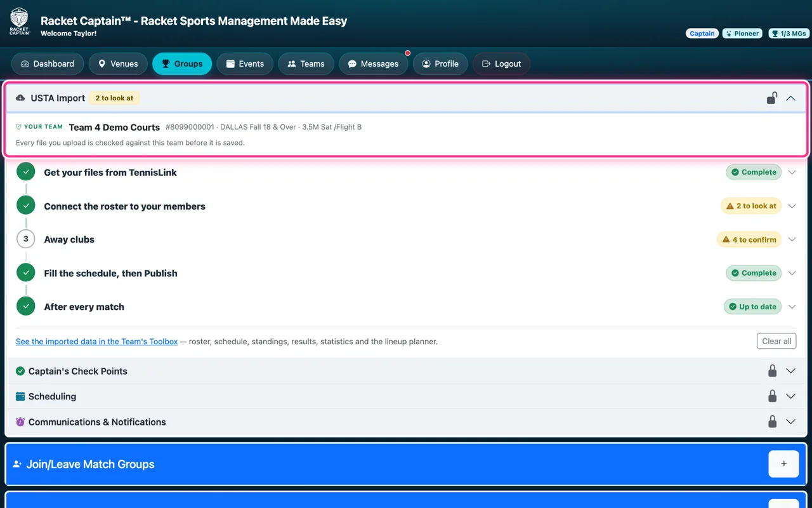Open 'See the imported data in the Team's Toolbox' link
812x508 pixels.
[96, 342]
